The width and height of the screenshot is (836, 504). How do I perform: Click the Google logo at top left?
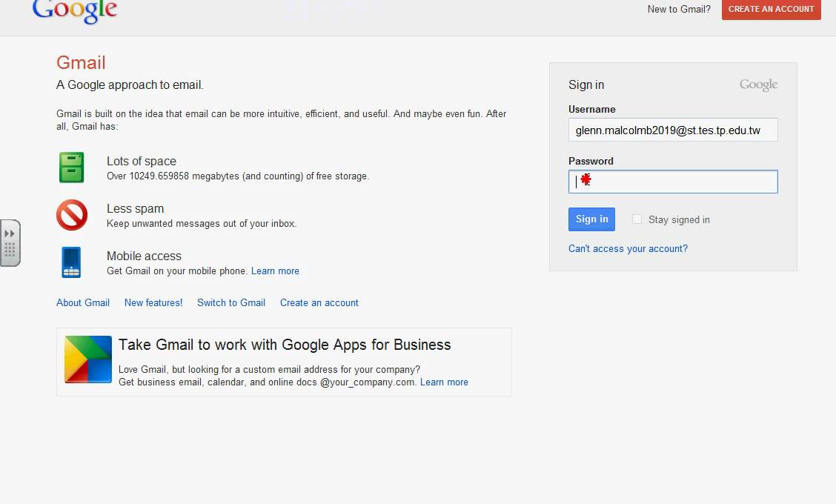point(75,10)
